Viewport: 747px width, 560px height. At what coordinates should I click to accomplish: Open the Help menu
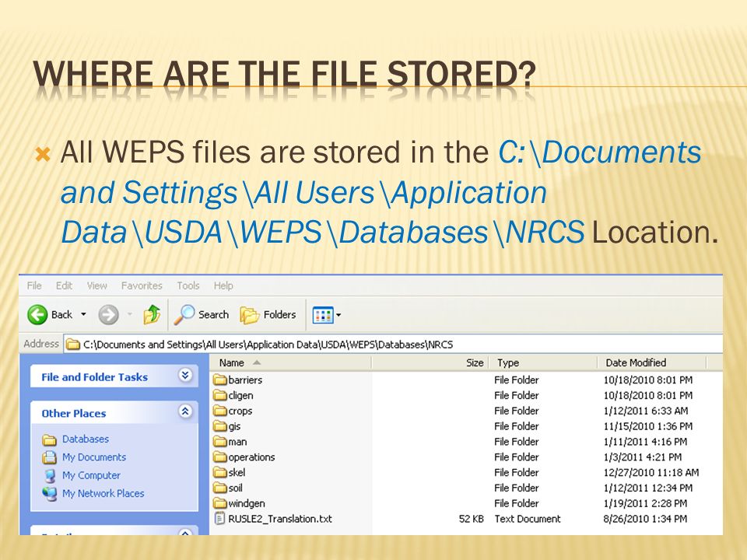click(223, 285)
